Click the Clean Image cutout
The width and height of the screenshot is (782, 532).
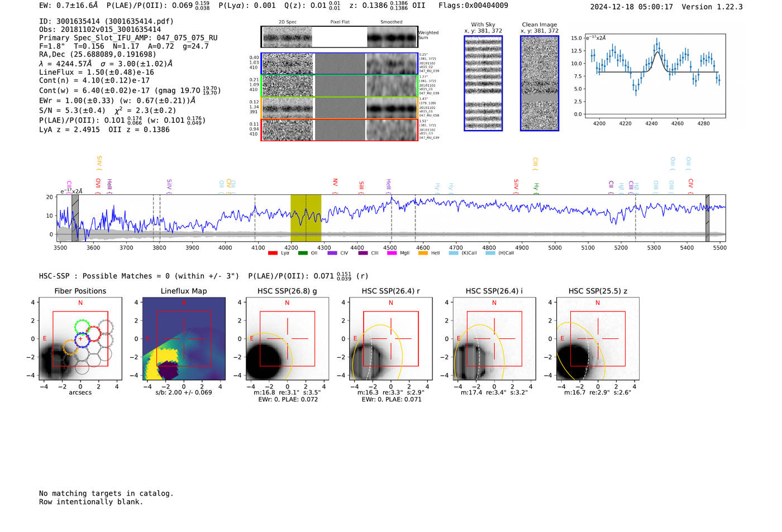[x=539, y=83]
